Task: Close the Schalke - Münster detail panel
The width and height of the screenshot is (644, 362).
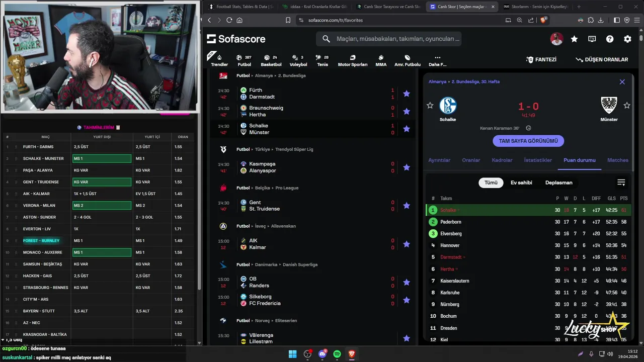Action: click(622, 81)
